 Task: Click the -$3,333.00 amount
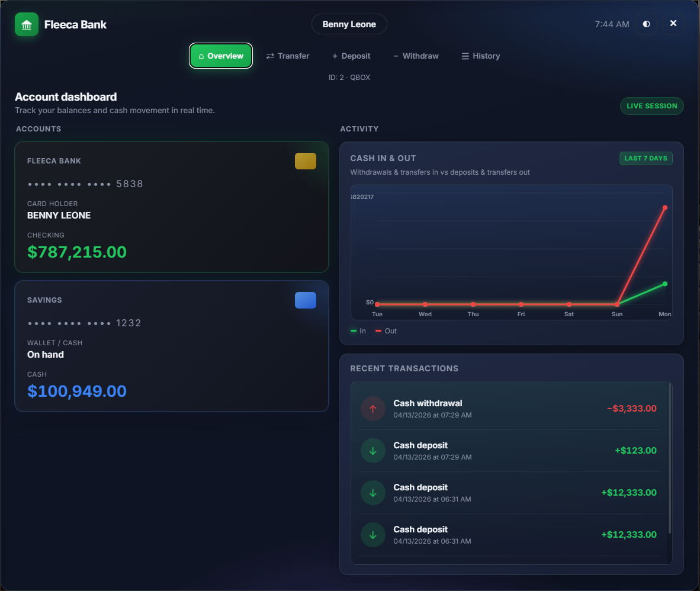[x=632, y=409]
